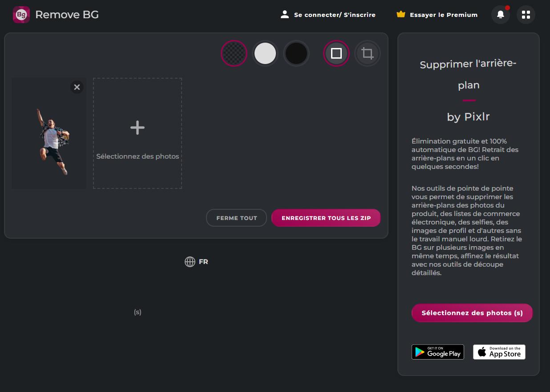Apply the white background option
The width and height of the screenshot is (550, 392).
(x=265, y=53)
